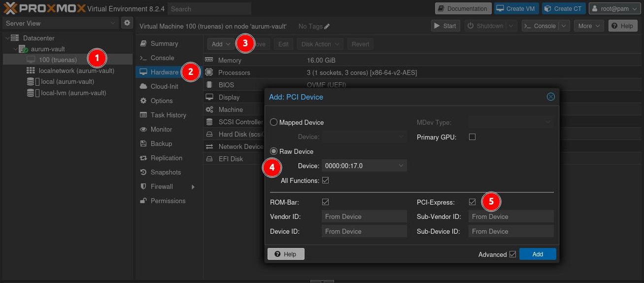Open the Options tab
The height and width of the screenshot is (283, 644).
(x=169, y=101)
